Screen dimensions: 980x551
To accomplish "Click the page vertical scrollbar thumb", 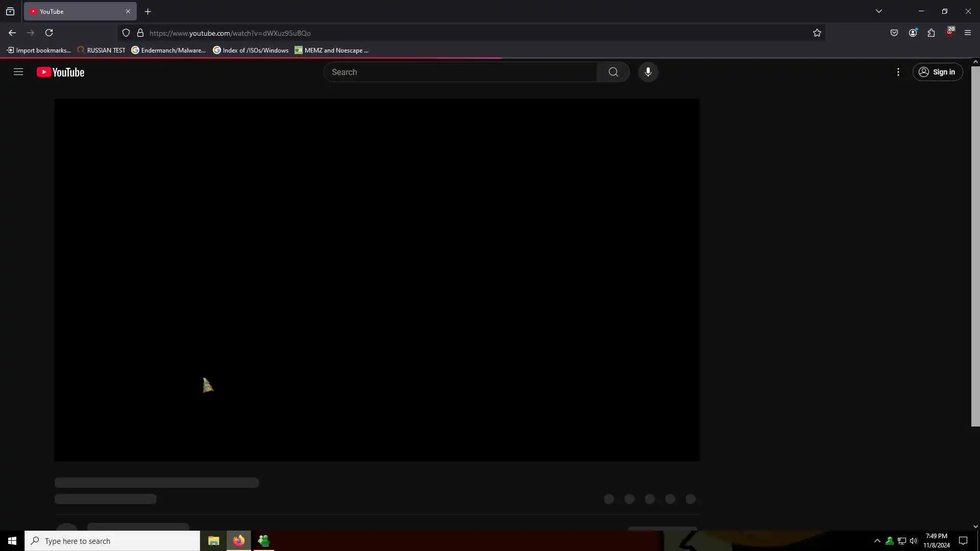I will (x=975, y=245).
